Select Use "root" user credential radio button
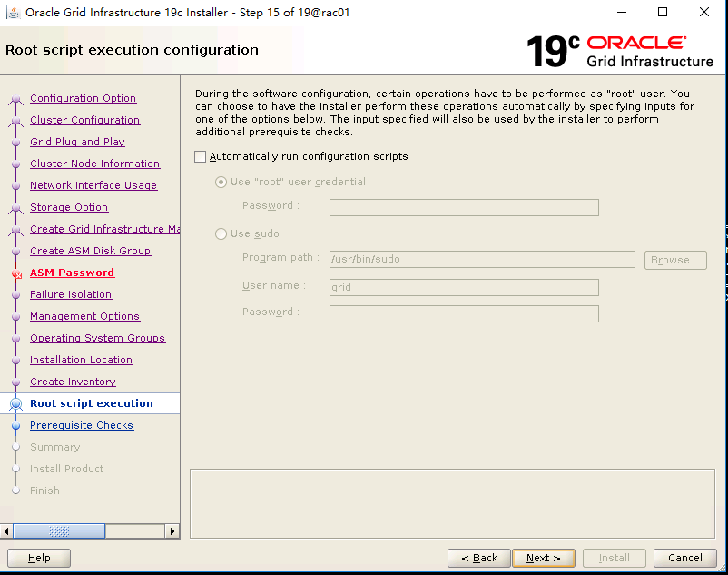Image resolution: width=728 pixels, height=575 pixels. point(221,182)
